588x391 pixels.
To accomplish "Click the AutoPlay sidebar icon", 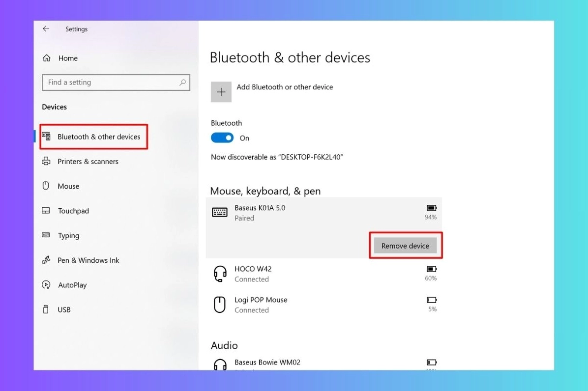I will tap(46, 285).
